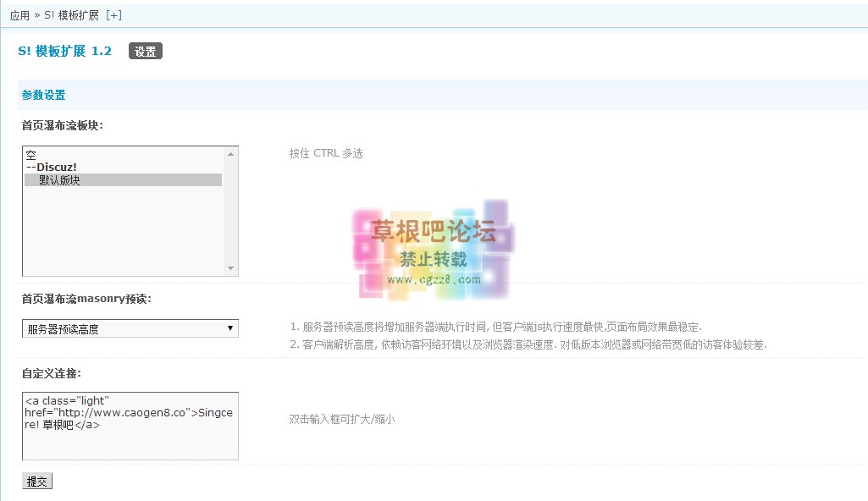
Task: Click the S! 模板扩展 breadcrumb item
Action: (x=72, y=14)
